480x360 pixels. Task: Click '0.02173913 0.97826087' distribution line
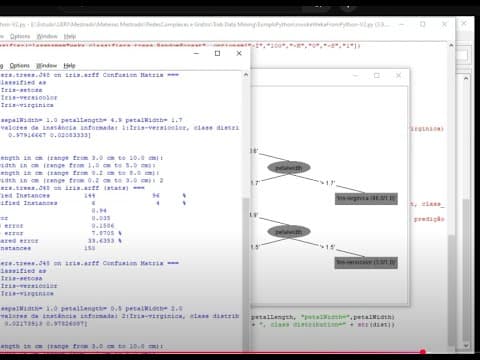pos(46,324)
